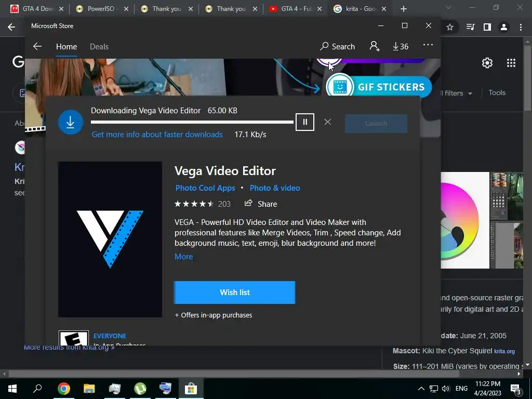Click the download progress bar
The height and width of the screenshot is (399, 532).
pyautogui.click(x=192, y=122)
